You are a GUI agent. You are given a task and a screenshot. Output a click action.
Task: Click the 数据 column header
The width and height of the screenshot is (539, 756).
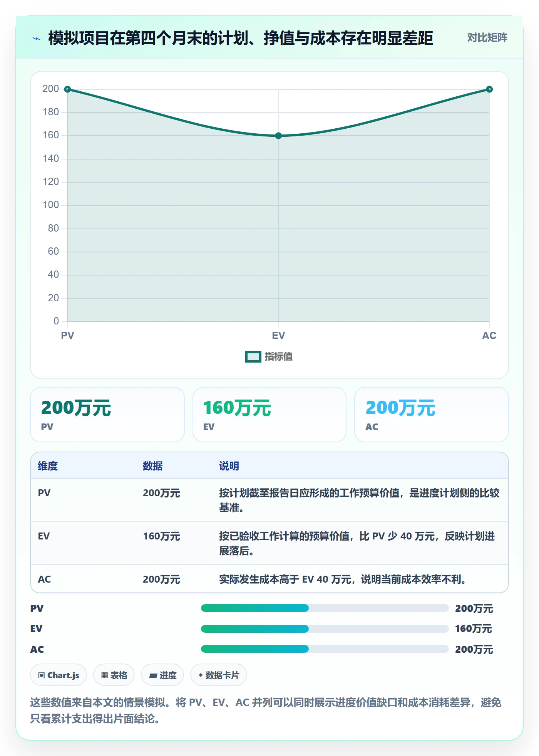pos(153,466)
